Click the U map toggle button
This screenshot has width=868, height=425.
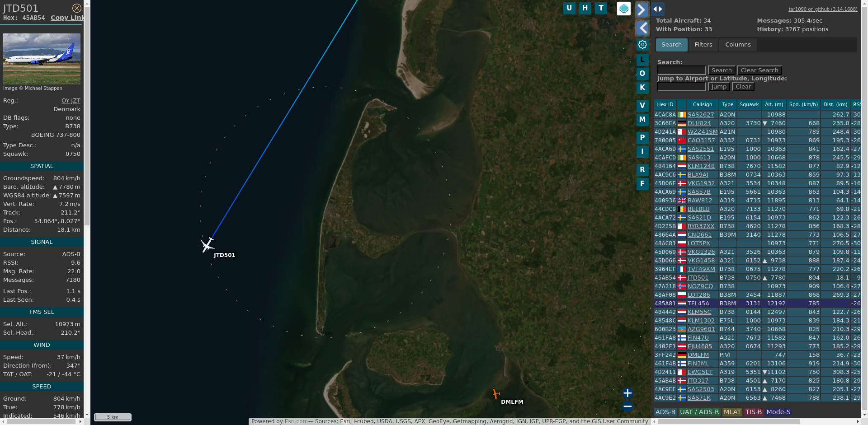pyautogui.click(x=569, y=8)
